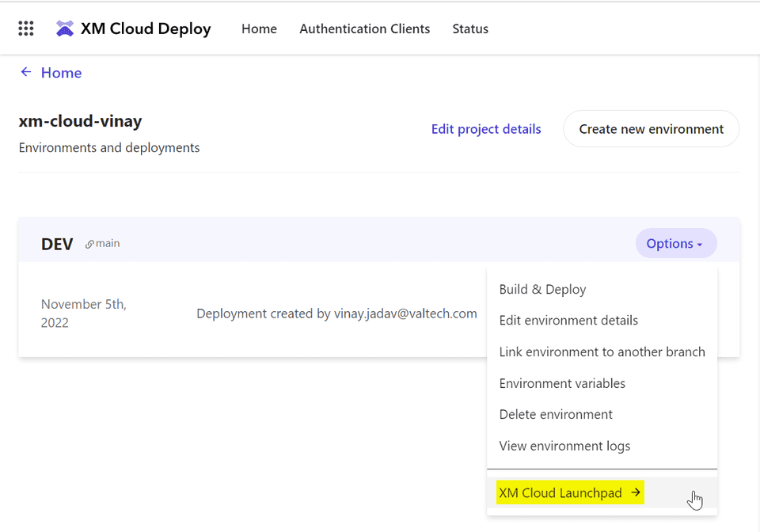This screenshot has width=760, height=532.
Task: Open Environment variables from the menu
Action: point(562,383)
